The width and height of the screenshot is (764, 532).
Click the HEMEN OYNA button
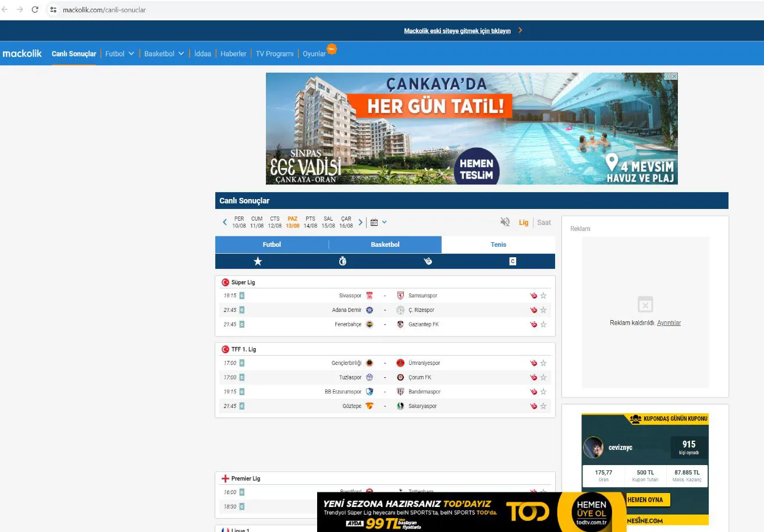tap(645, 500)
